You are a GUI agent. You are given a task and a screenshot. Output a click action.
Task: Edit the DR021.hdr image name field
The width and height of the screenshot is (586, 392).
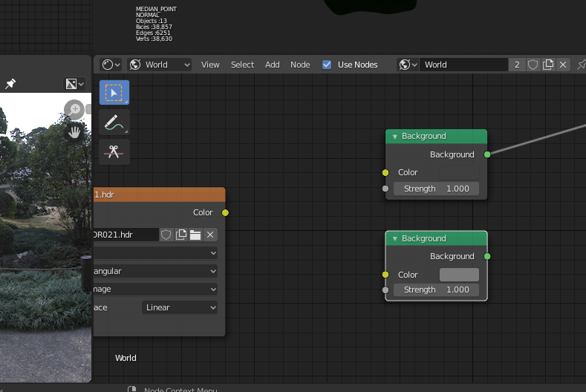point(126,235)
